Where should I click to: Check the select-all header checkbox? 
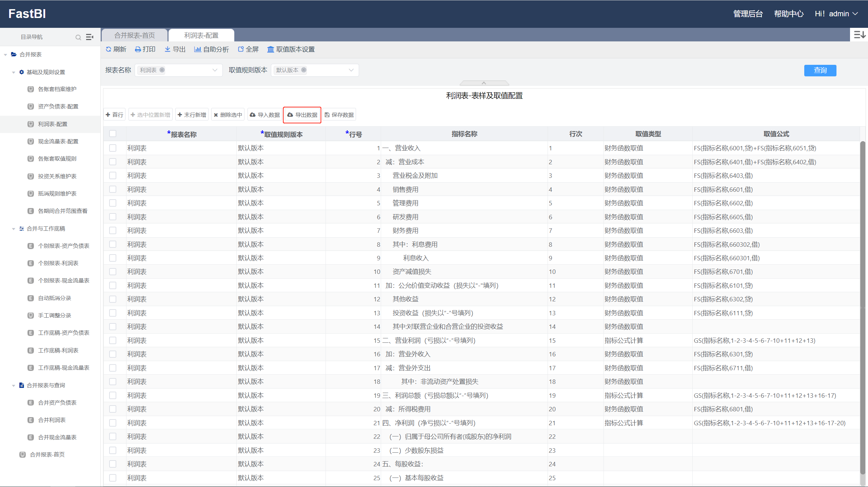tap(113, 134)
